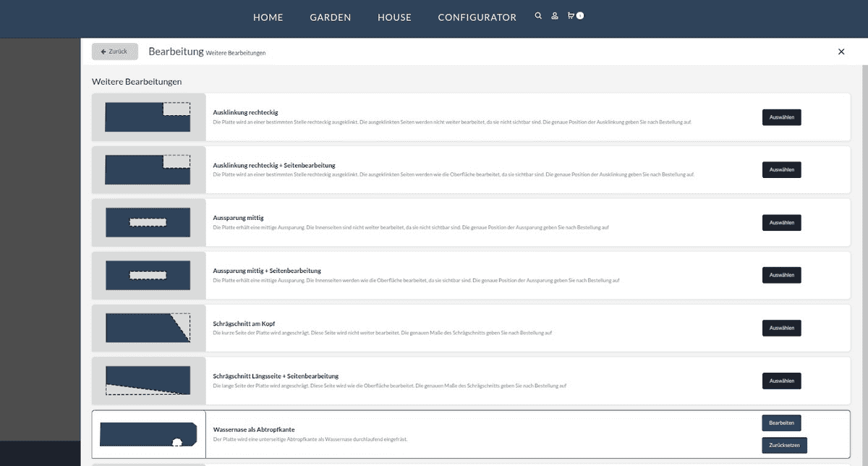The height and width of the screenshot is (466, 868).
Task: Choose Auswählen for Ausklinkung rechteckig + Seitenbearbeitung
Action: 781,170
